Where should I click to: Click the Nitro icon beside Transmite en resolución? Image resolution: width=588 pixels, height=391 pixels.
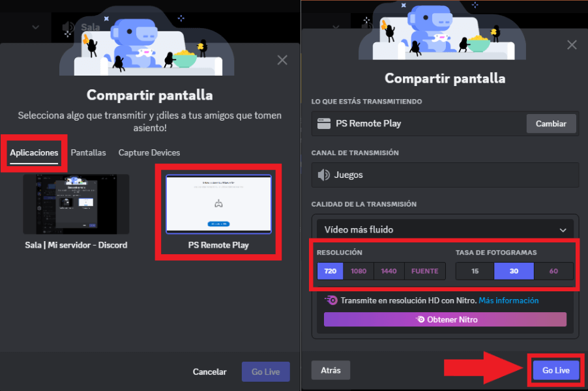(x=331, y=300)
